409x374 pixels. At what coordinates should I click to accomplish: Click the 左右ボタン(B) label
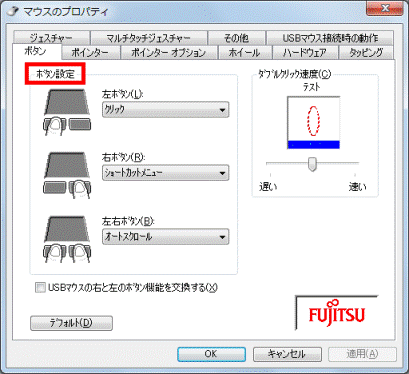[128, 221]
